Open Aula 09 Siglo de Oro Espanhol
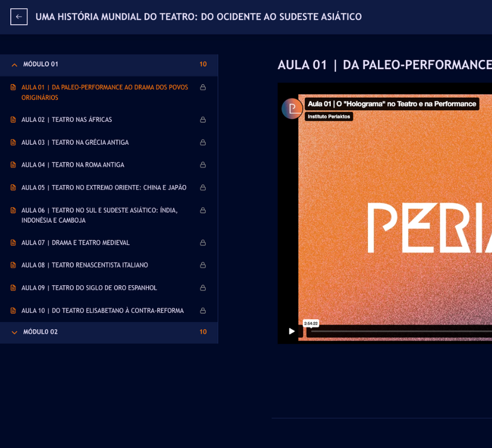This screenshot has height=448, width=492. tap(89, 288)
